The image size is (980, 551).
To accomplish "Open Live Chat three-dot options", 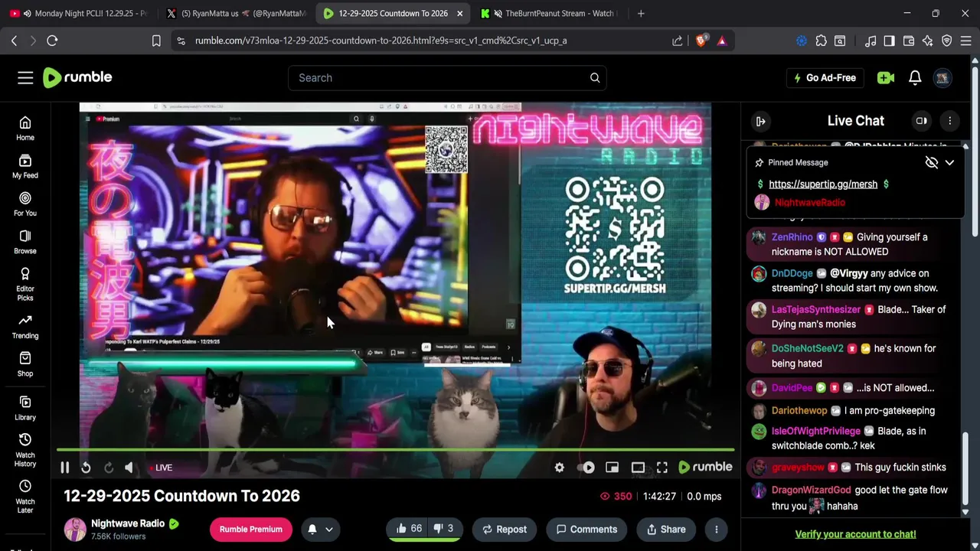I will [x=949, y=121].
